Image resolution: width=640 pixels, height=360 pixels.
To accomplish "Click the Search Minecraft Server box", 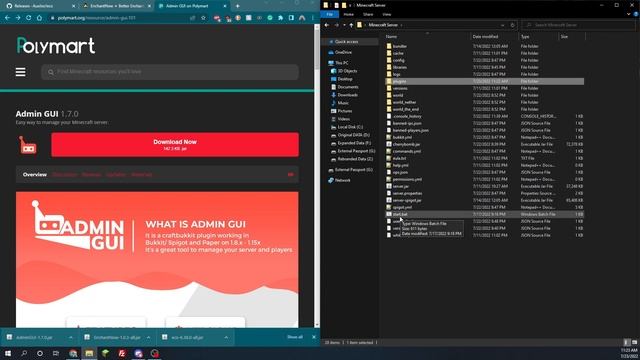I will pos(579,25).
